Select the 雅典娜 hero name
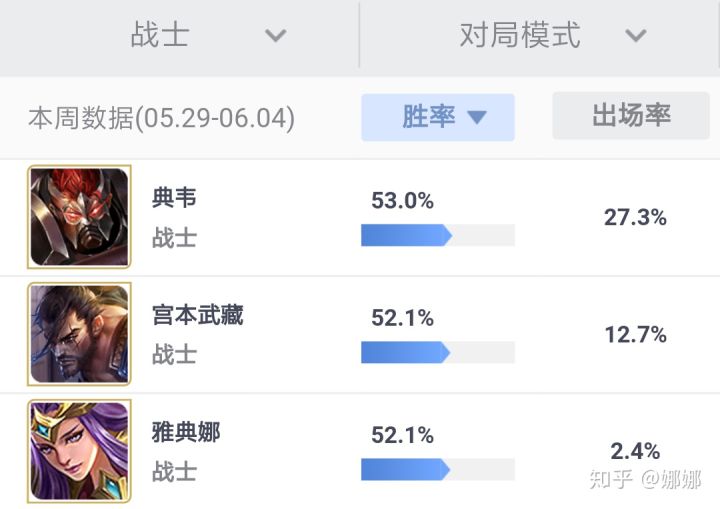Viewport: 720px width, 509px height. [x=186, y=433]
